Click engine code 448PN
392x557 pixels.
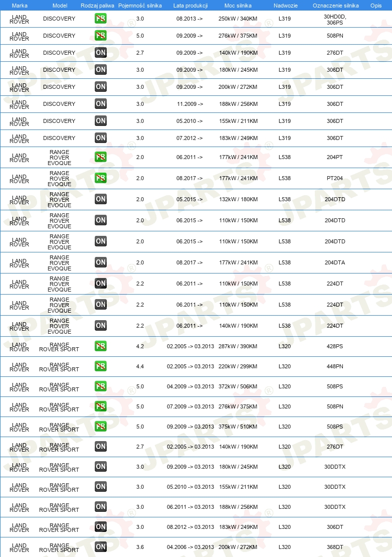tap(335, 366)
